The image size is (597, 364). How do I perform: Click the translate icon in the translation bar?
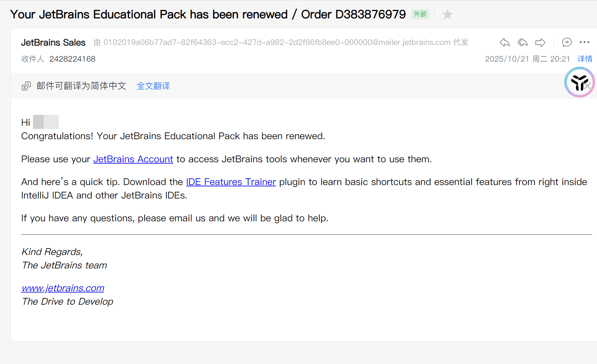tap(26, 86)
